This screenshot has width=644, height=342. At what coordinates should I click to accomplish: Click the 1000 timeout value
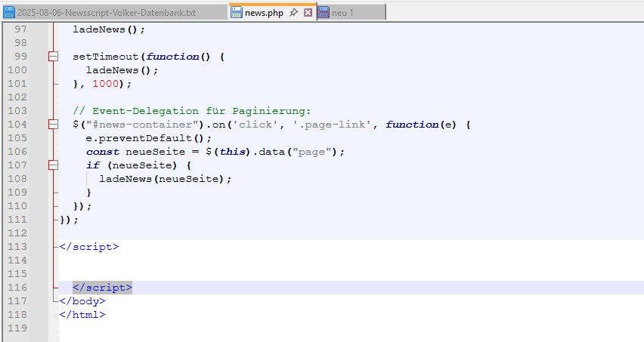click(105, 84)
